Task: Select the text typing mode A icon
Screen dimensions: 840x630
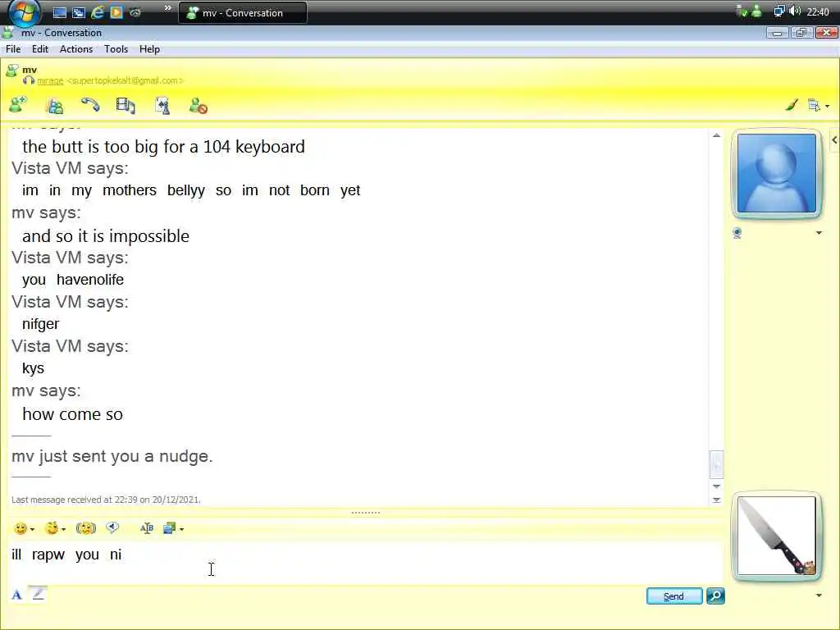Action: point(17,595)
